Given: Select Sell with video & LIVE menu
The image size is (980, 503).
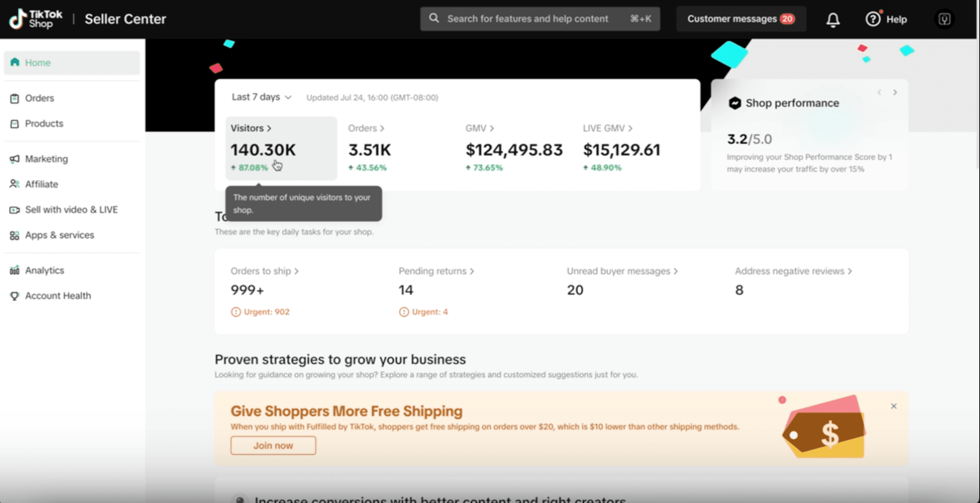Looking at the screenshot, I should point(71,210).
